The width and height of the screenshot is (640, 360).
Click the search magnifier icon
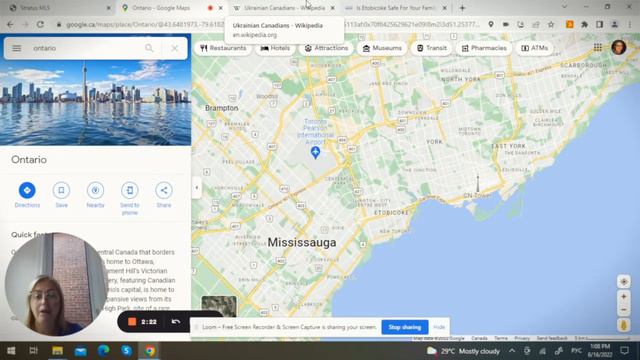149,48
